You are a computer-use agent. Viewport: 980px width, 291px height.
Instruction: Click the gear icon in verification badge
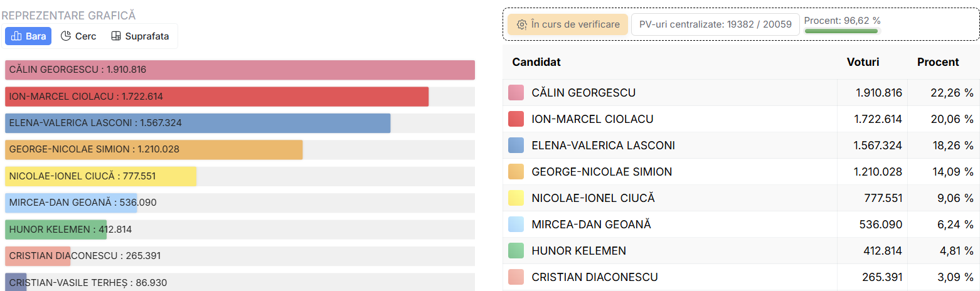click(522, 24)
